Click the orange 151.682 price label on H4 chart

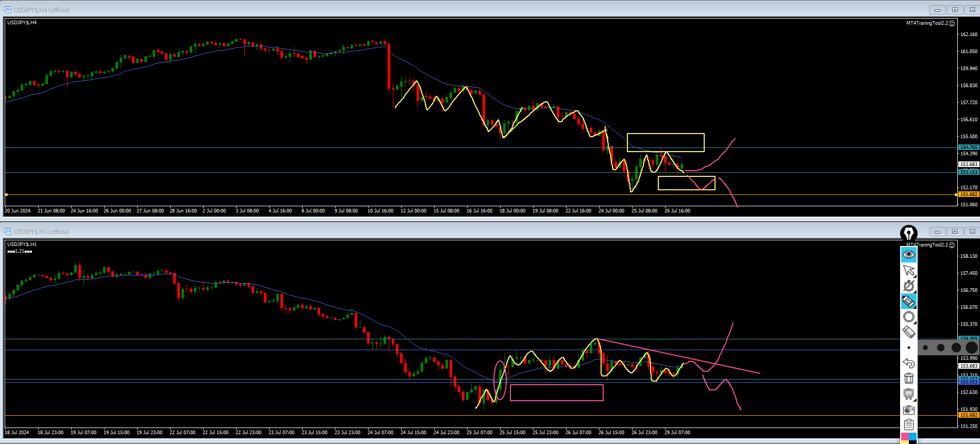point(969,194)
